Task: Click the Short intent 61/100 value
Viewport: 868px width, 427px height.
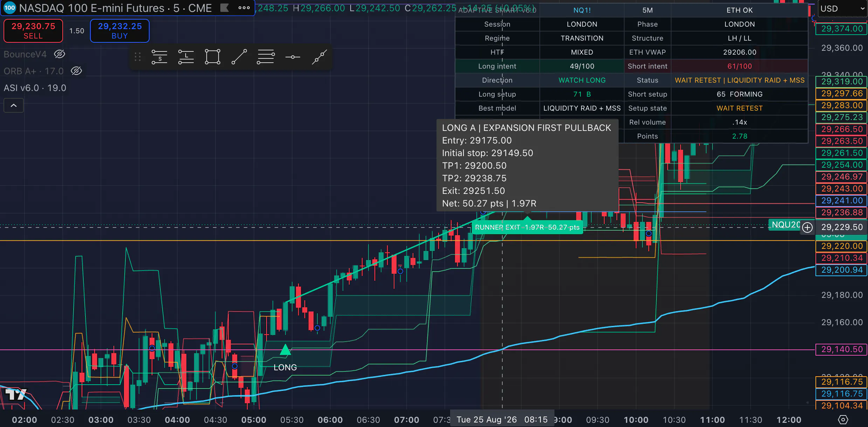Action: click(739, 66)
